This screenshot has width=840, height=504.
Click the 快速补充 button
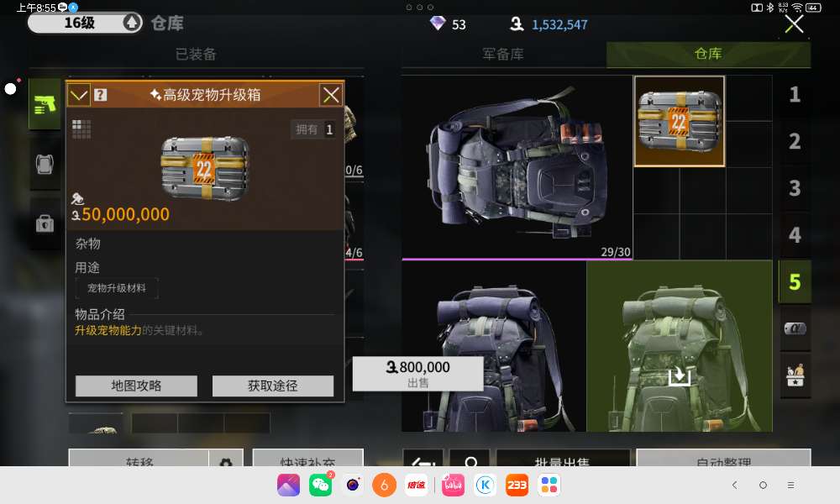coord(308,459)
